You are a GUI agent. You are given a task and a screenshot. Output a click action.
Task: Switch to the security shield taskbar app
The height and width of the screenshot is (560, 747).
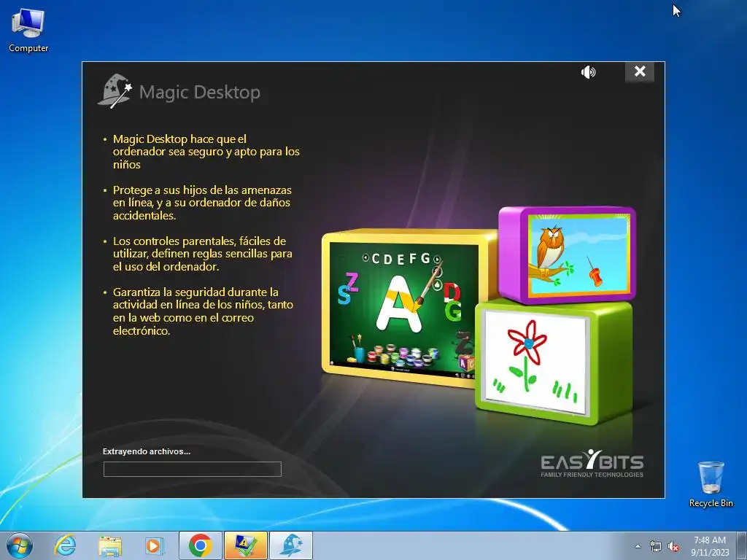pyautogui.click(x=245, y=545)
